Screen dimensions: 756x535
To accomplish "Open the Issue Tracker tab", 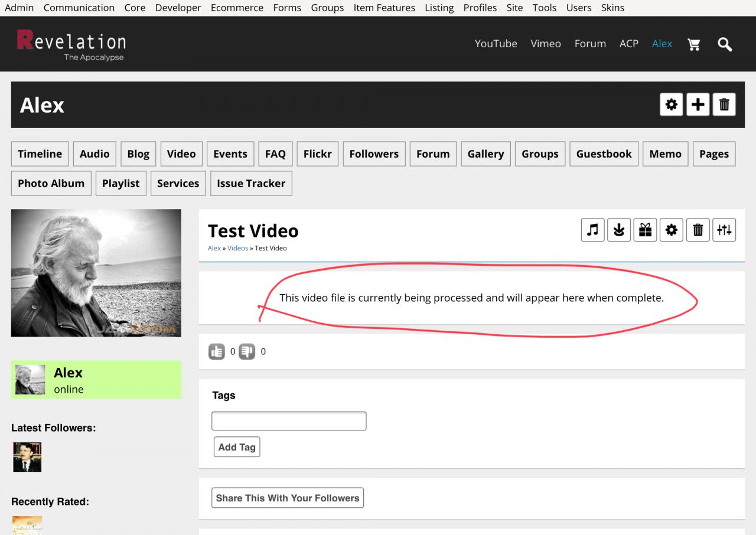I will [x=251, y=183].
